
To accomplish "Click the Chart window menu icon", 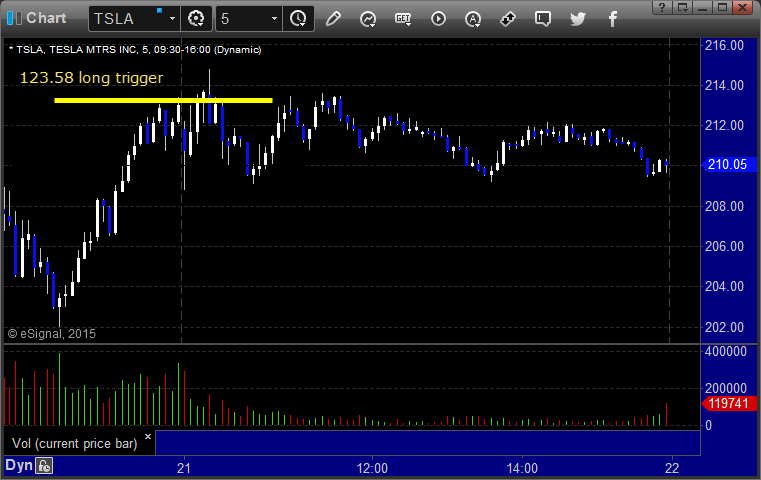I will [x=14, y=18].
